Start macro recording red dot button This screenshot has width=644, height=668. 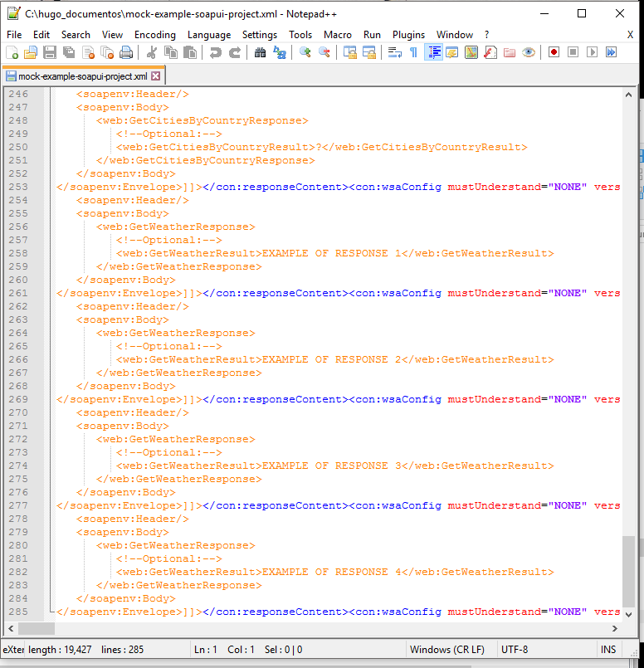click(x=554, y=52)
